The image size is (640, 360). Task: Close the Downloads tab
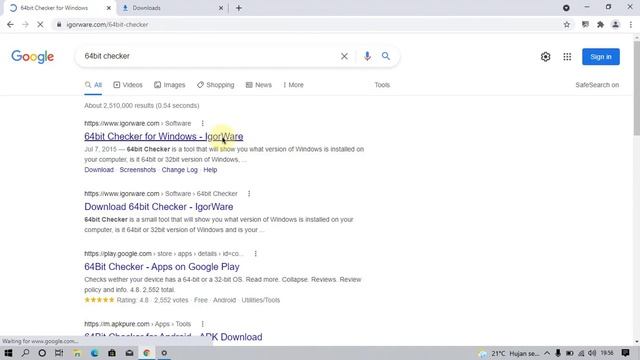221,8
